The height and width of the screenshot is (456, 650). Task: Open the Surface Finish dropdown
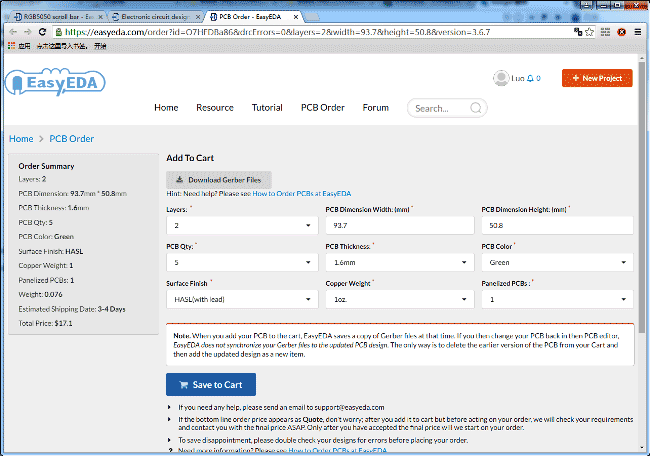241,299
